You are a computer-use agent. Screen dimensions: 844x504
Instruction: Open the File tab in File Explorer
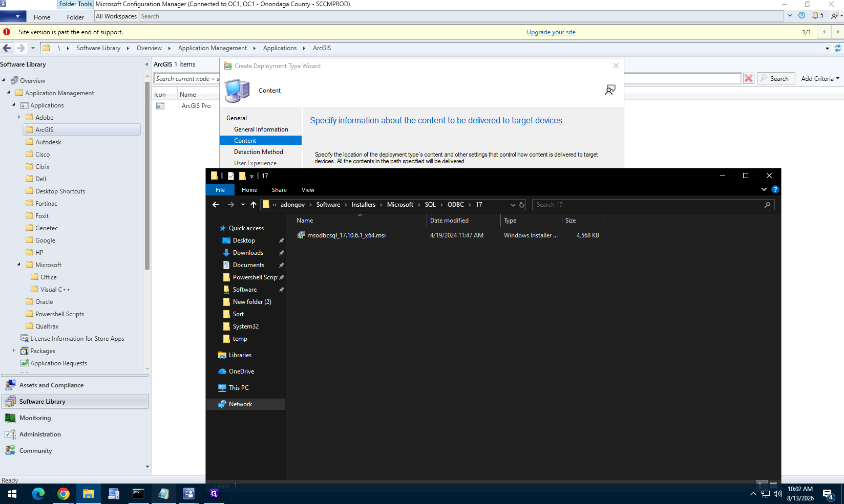pyautogui.click(x=220, y=190)
